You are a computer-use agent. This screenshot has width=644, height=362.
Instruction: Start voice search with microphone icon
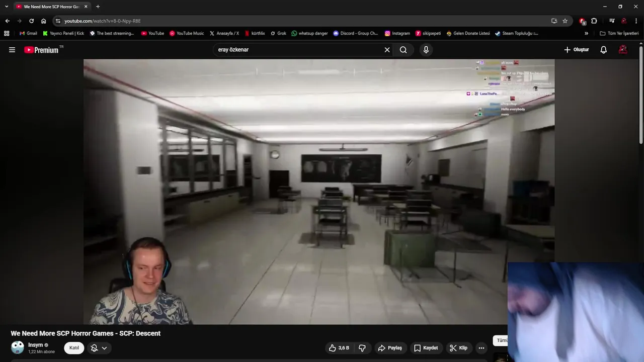pyautogui.click(x=426, y=50)
